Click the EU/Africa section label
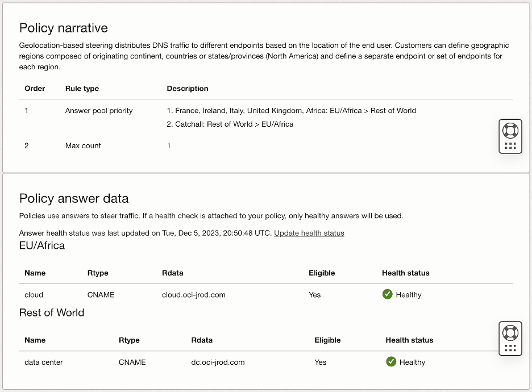The image size is (532, 392). tap(43, 245)
